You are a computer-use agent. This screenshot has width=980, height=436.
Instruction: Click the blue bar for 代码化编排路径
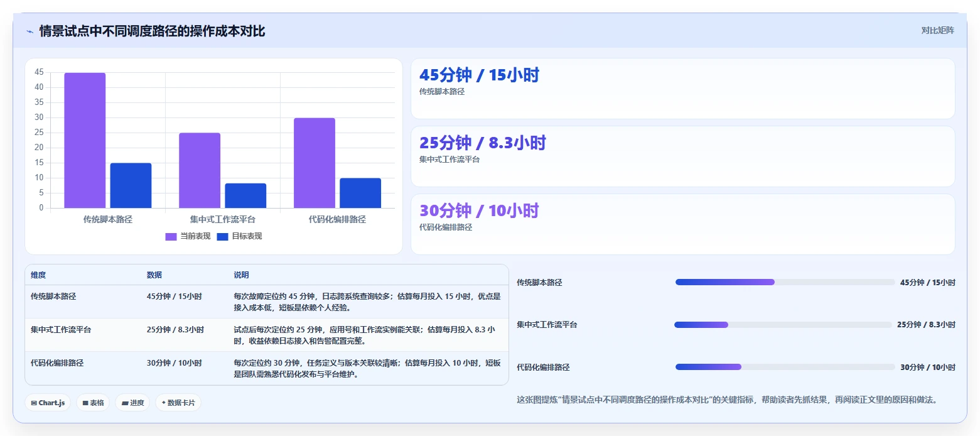click(x=360, y=193)
